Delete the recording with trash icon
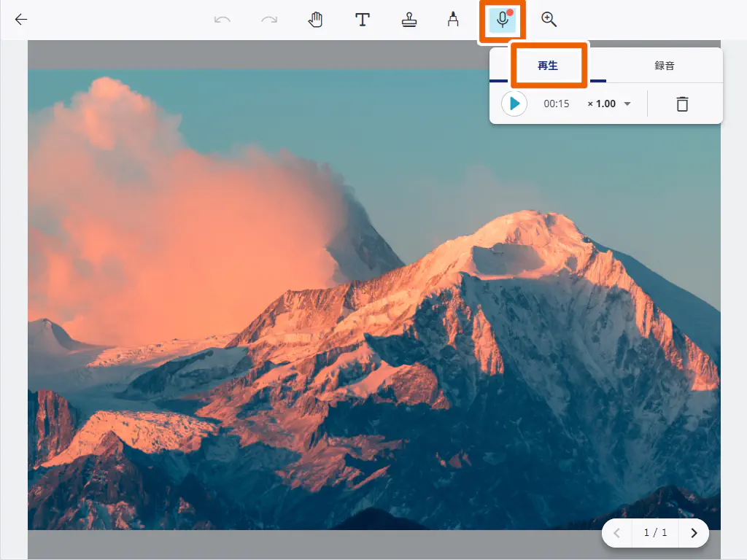 point(682,104)
